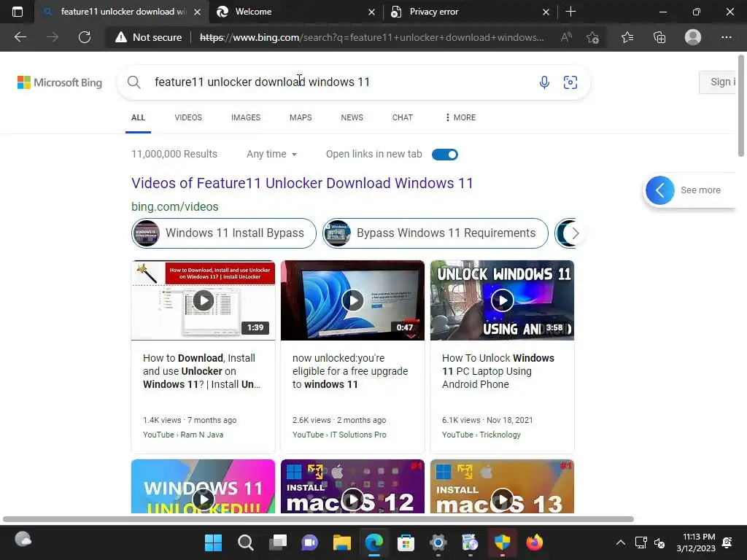
Task: Play the Install macOS 12 video thumbnail
Action: pos(352,486)
